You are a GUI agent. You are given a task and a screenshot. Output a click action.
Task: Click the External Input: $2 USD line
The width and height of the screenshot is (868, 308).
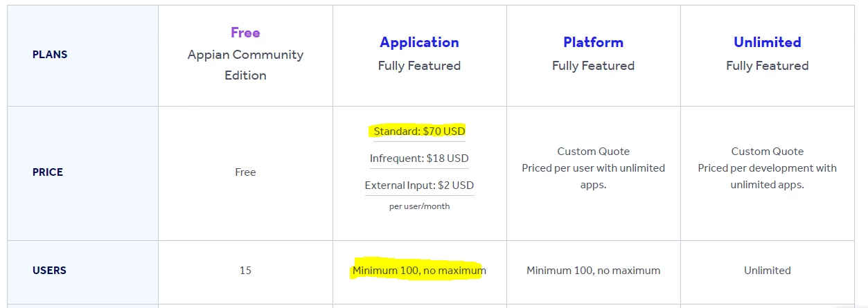click(x=419, y=185)
